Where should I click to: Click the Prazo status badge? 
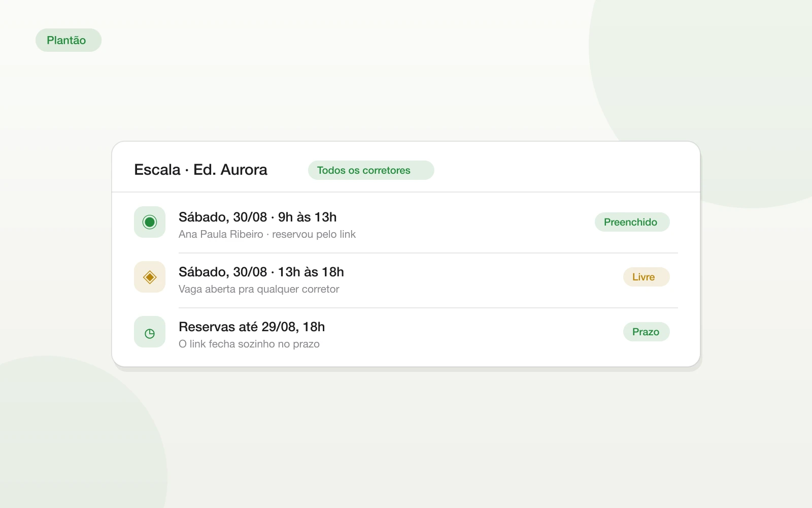tap(647, 332)
